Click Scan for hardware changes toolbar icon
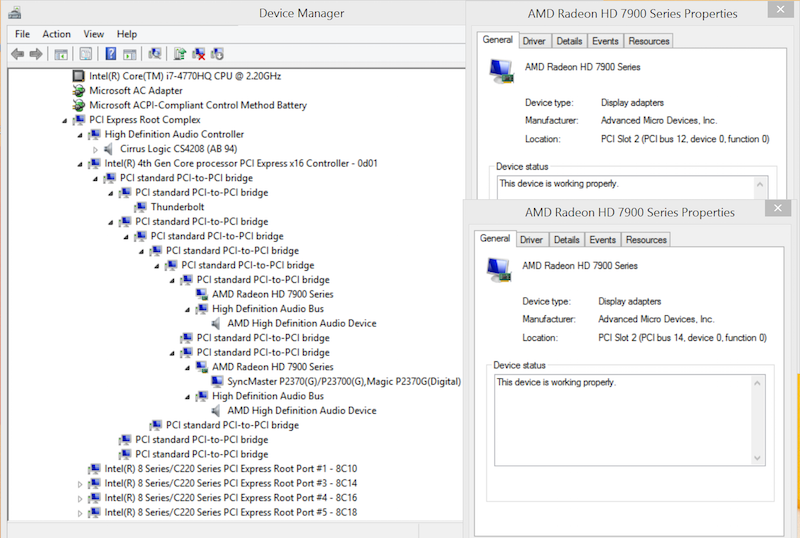 (x=155, y=54)
